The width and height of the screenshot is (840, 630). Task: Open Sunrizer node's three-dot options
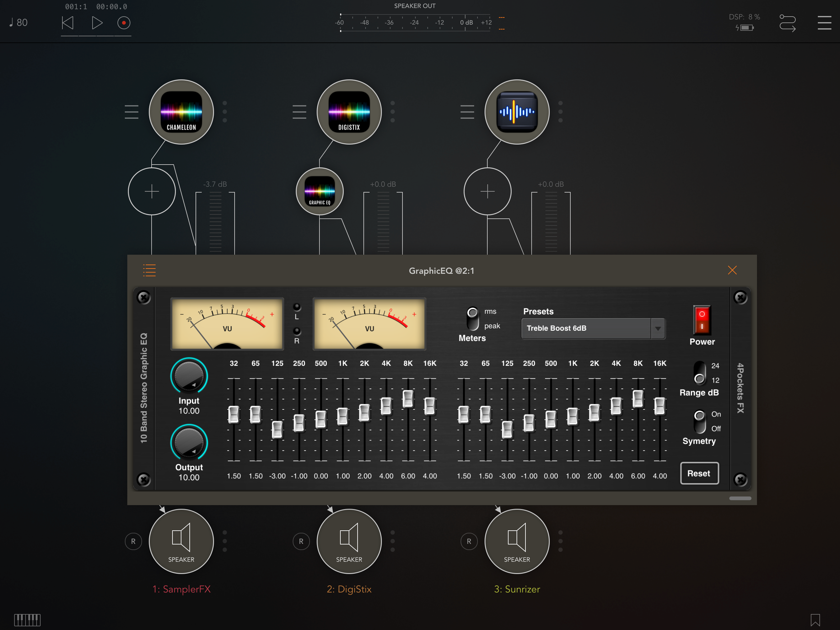[x=561, y=112]
